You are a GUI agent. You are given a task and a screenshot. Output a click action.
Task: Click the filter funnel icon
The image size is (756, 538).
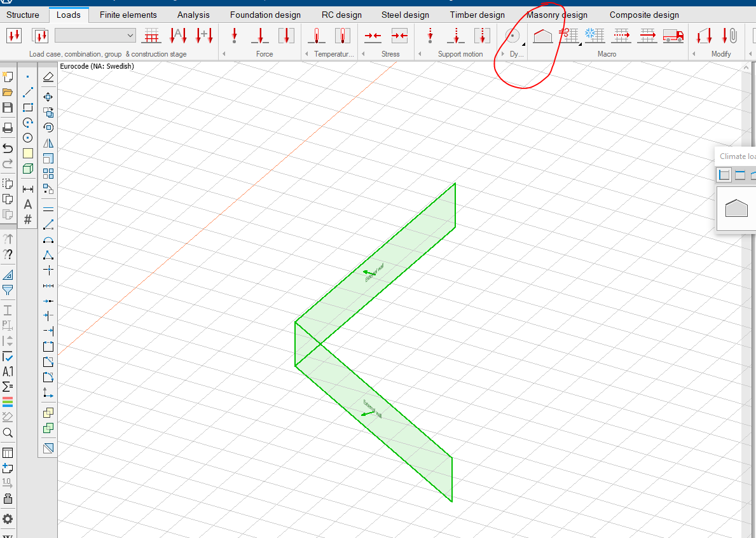click(7, 290)
